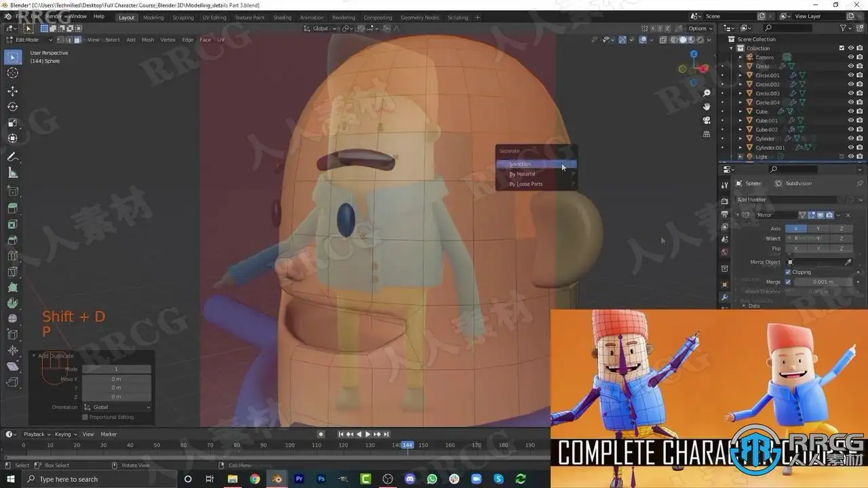Click the Move X value field
This screenshot has height=488, width=868.
117,379
